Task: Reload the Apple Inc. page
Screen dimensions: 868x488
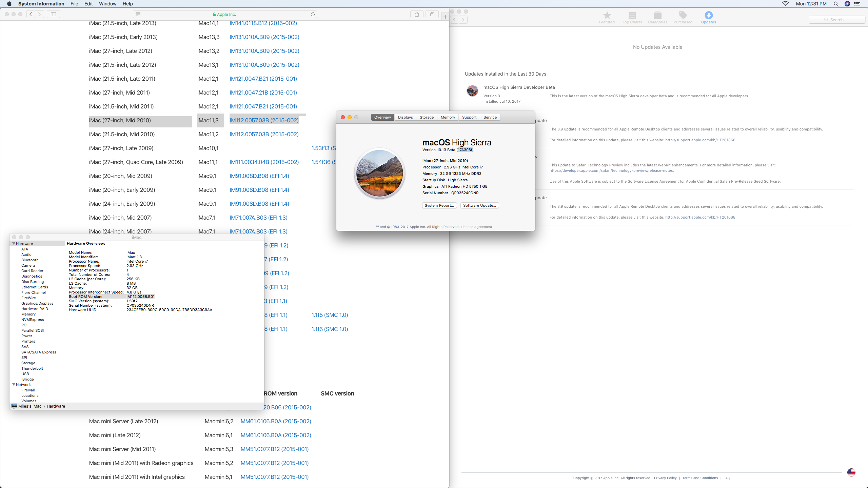Action: 313,14
